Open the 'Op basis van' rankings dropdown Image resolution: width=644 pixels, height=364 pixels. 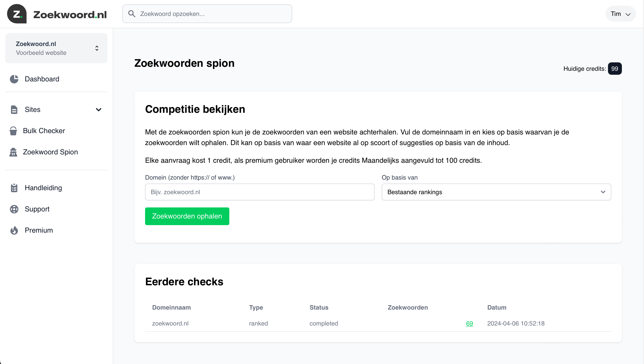tap(496, 192)
